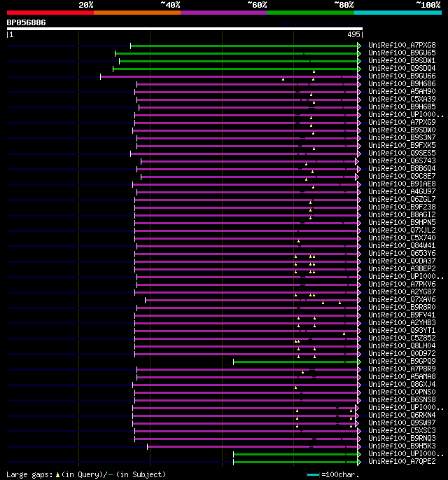Select the label UniRef100_B9SDW0
Image resolution: width=448 pixels, height=480 pixels.
(402, 130)
